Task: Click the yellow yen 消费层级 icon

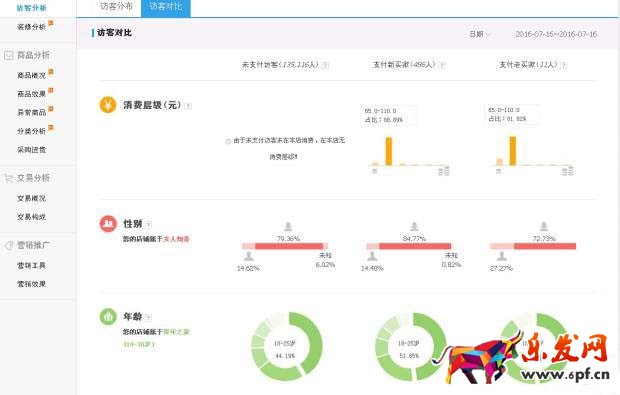Action: pos(108,105)
